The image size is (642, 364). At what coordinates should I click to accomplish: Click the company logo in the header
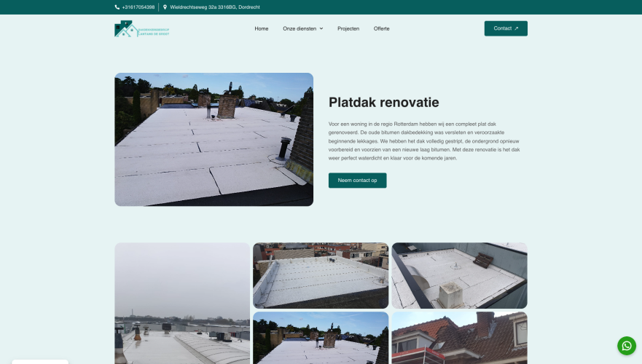click(x=141, y=29)
